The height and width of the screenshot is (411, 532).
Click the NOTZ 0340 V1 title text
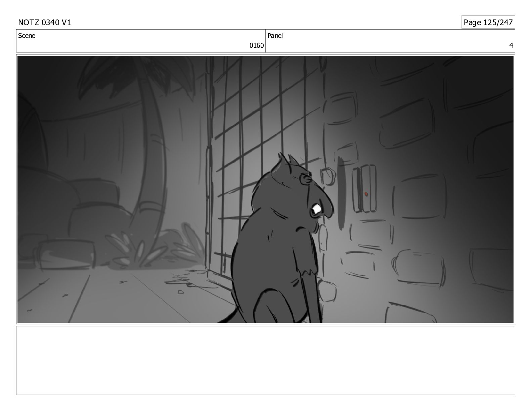tap(44, 22)
